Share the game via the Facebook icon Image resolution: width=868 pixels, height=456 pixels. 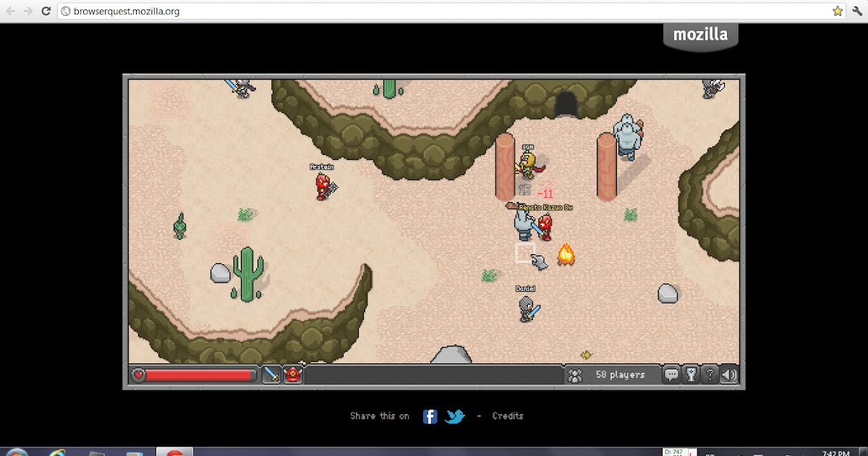click(430, 416)
